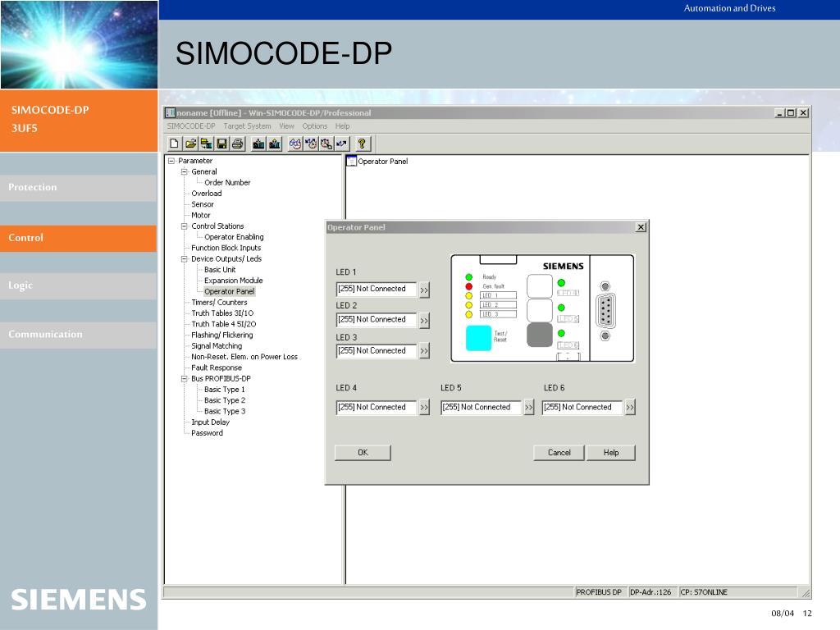
Task: Open the LED 4 selection arrow button
Action: (424, 408)
